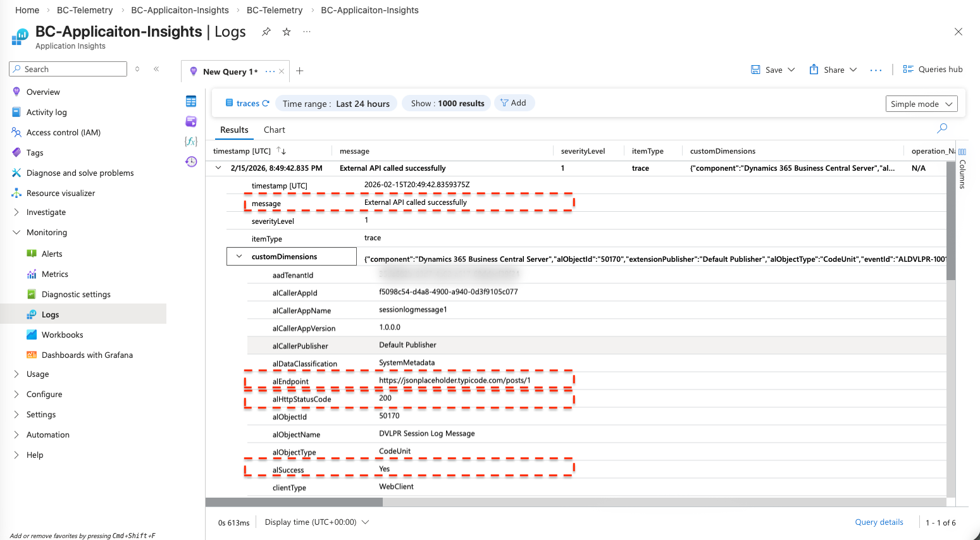This screenshot has width=980, height=540.
Task: Switch to the Chart tab
Action: (x=274, y=130)
